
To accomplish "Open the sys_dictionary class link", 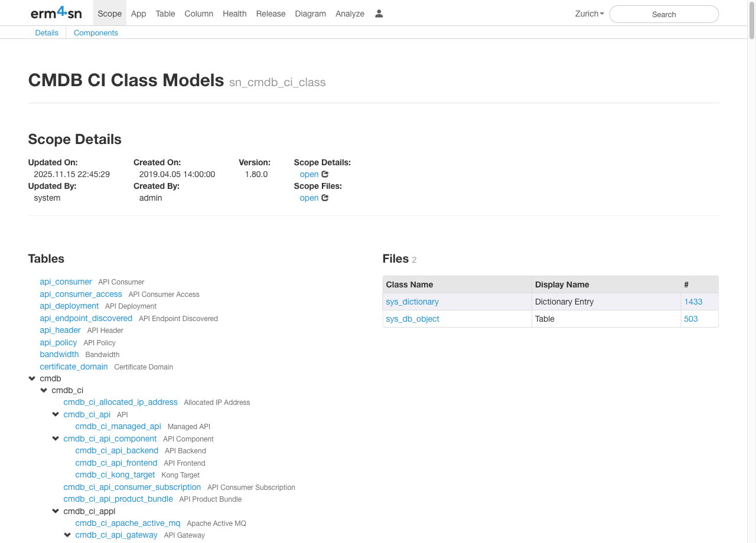I will coord(412,302).
